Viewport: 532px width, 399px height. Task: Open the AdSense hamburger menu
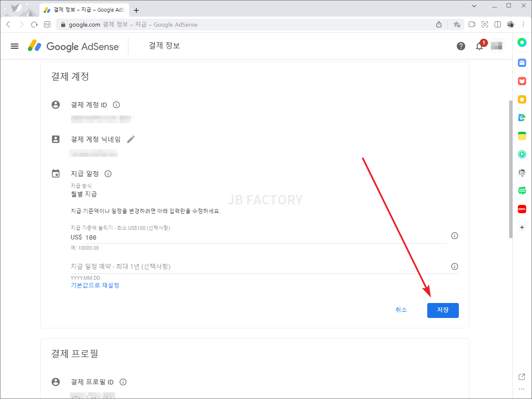(15, 46)
